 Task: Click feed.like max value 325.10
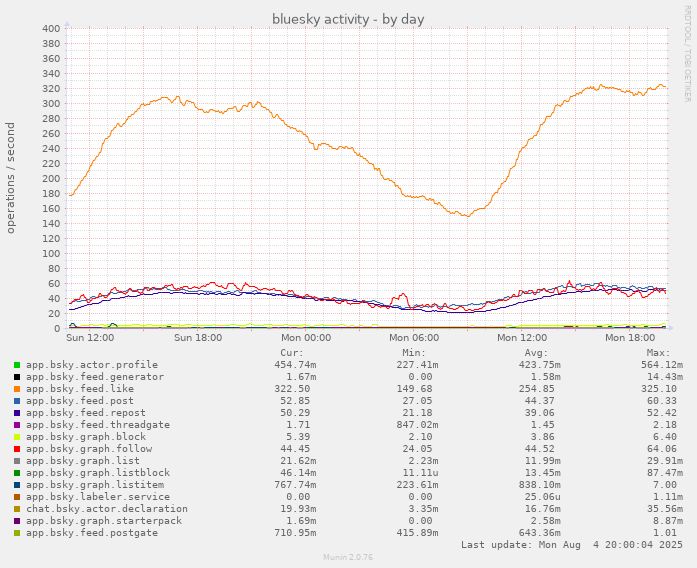[659, 389]
